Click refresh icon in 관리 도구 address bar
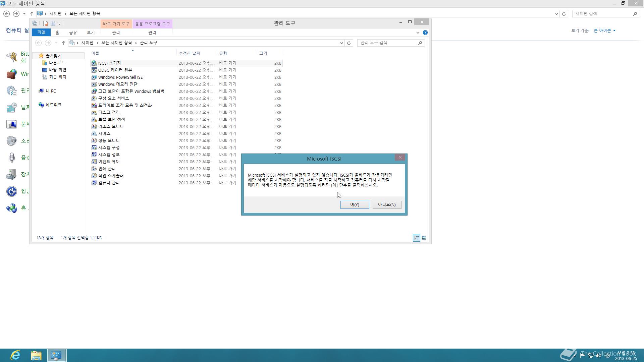Image resolution: width=644 pixels, height=362 pixels. (349, 43)
